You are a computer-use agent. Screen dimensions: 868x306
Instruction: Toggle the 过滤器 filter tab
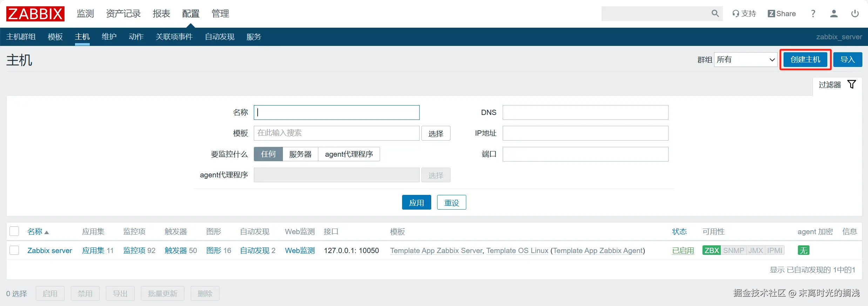837,84
